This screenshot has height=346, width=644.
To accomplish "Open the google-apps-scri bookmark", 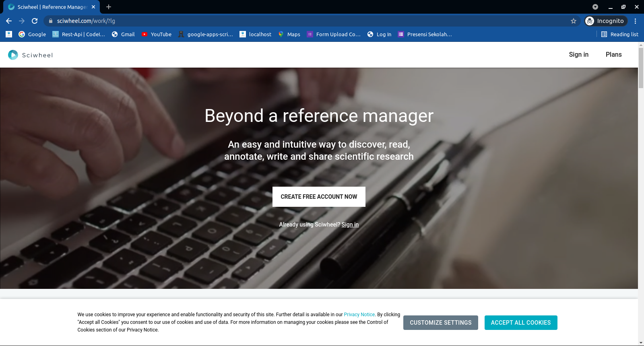I will tap(205, 34).
